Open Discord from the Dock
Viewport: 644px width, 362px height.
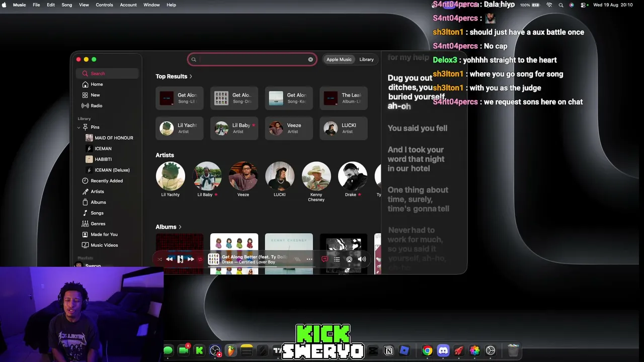pyautogui.click(x=443, y=350)
